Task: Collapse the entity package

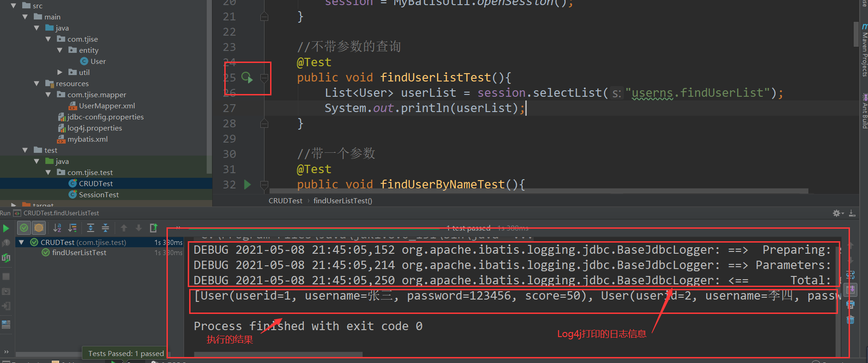Action: pyautogui.click(x=60, y=50)
